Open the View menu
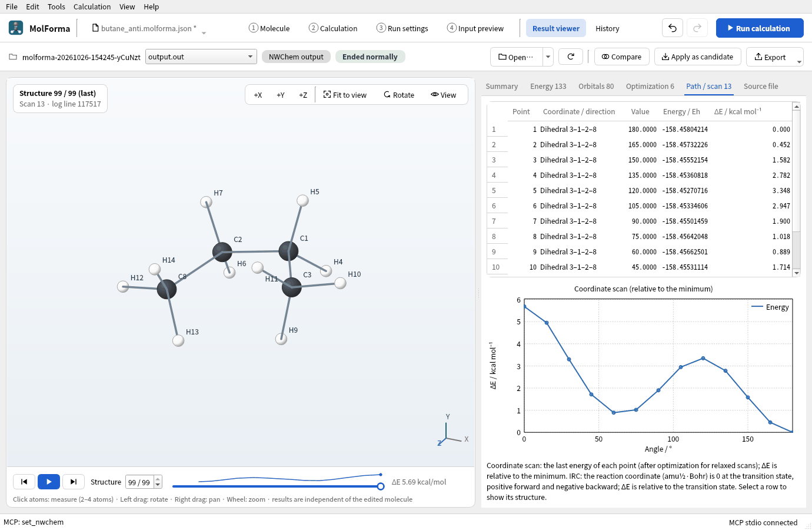The width and height of the screenshot is (812, 530). click(127, 6)
